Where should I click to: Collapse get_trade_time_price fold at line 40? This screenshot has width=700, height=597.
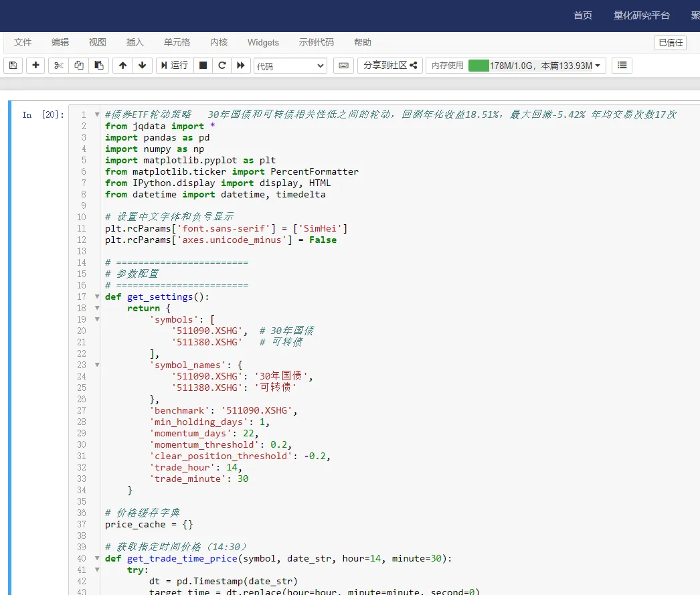(x=97, y=558)
